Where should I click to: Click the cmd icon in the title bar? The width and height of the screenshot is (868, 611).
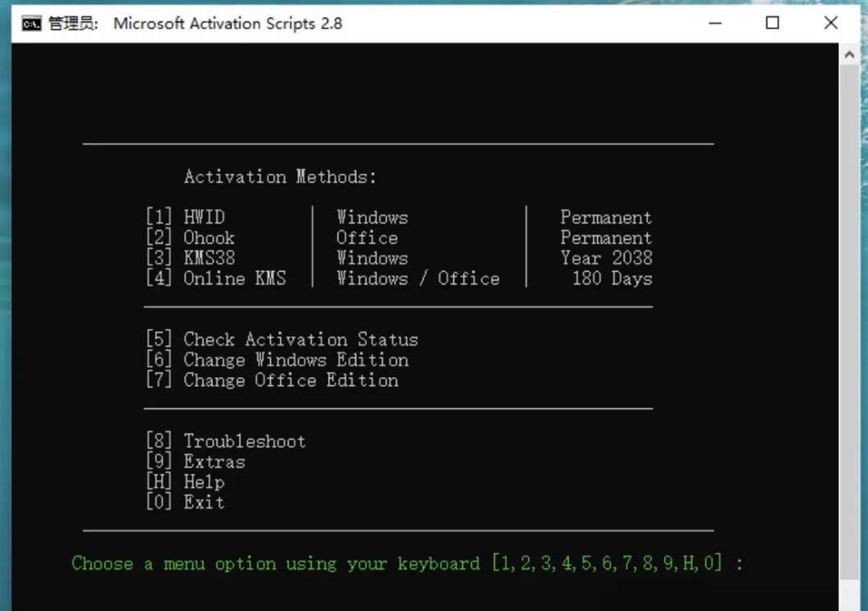pos(31,24)
